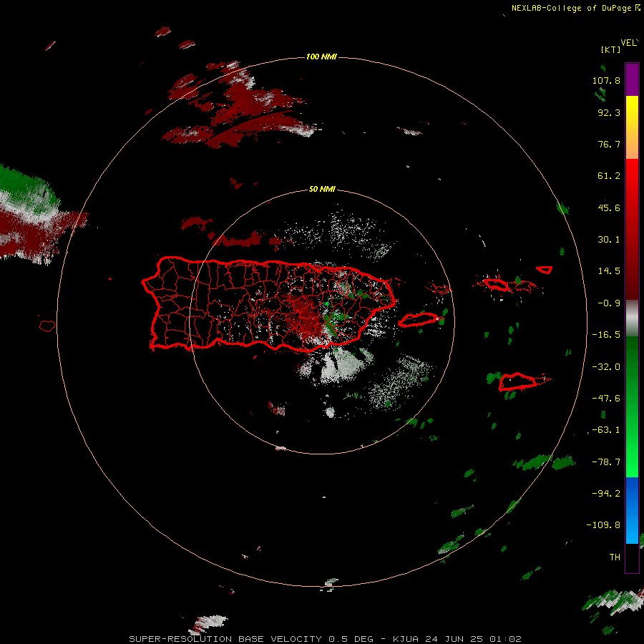Click the -16.5 velocity scale value
This screenshot has width=644, height=644.
click(606, 335)
